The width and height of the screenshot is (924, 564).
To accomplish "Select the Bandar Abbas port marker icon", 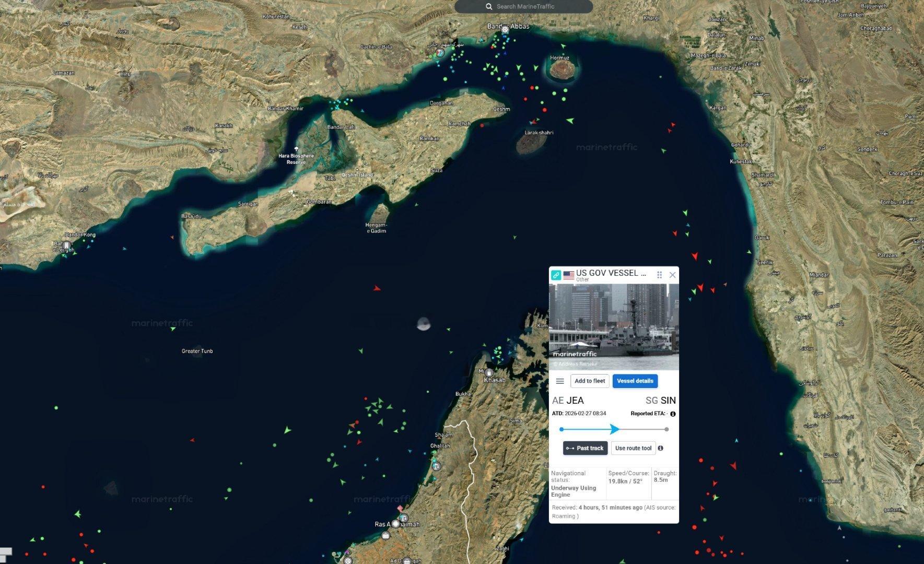I will (x=505, y=30).
